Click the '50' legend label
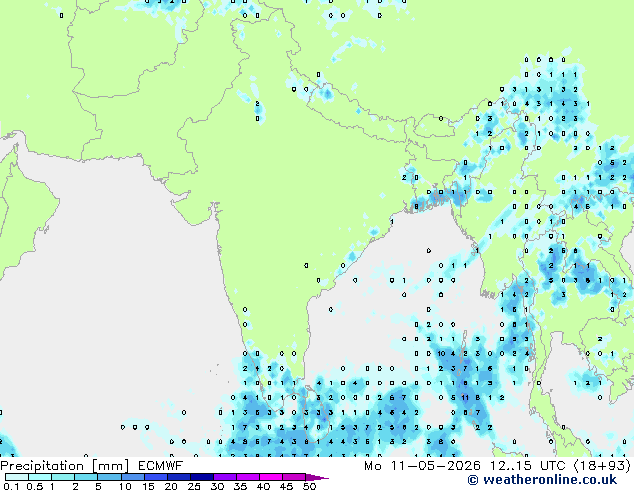The width and height of the screenshot is (634, 490). click(310, 486)
